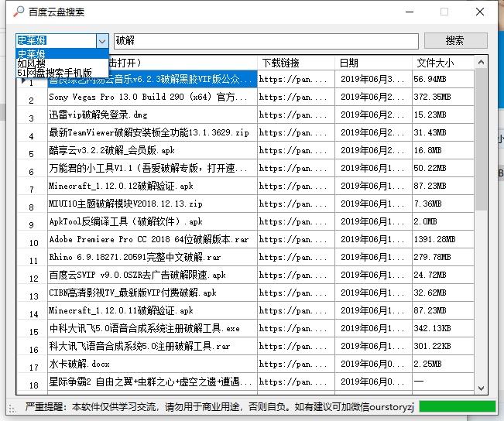The height and width of the screenshot is (421, 504).
Task: Minimize the 百度云盘搜索 window
Action: click(x=410, y=12)
